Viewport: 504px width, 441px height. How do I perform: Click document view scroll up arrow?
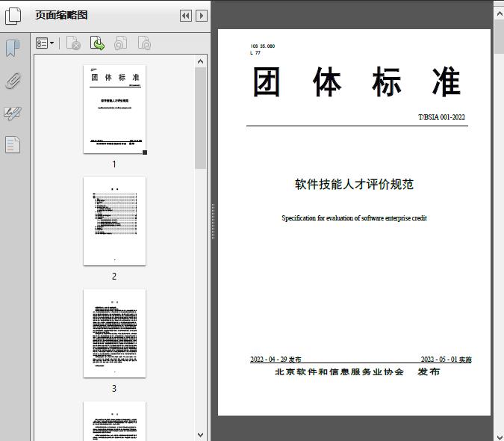(x=500, y=13)
